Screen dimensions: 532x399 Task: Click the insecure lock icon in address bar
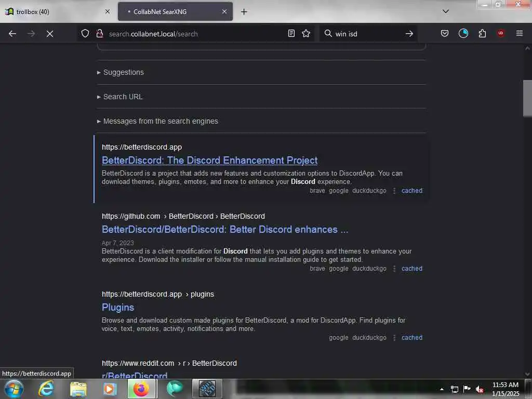pos(99,33)
